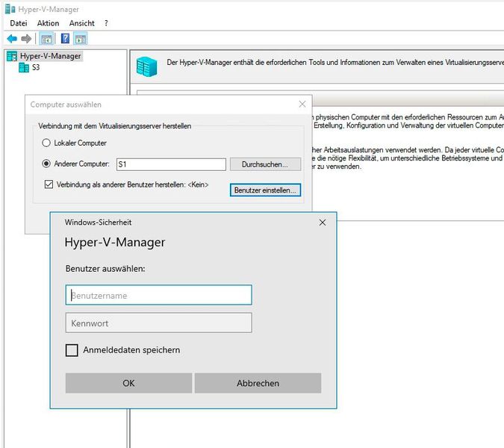Open the Aktion menu
The image size is (504, 448).
[x=49, y=23]
